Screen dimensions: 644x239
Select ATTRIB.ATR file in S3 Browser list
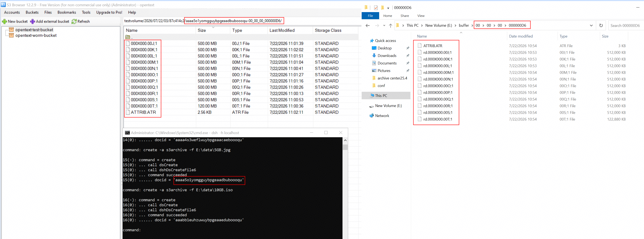pyautogui.click(x=143, y=112)
